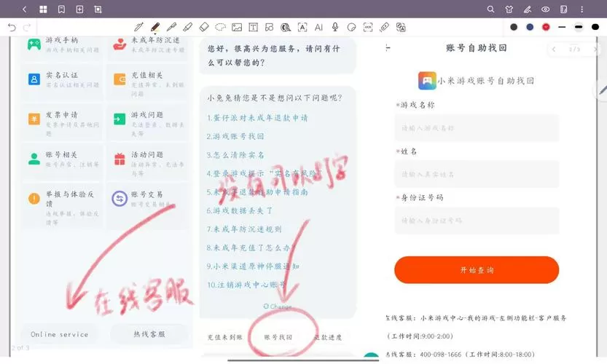Pick the dark gray color swatch
The width and height of the screenshot is (607, 364).
point(514,27)
